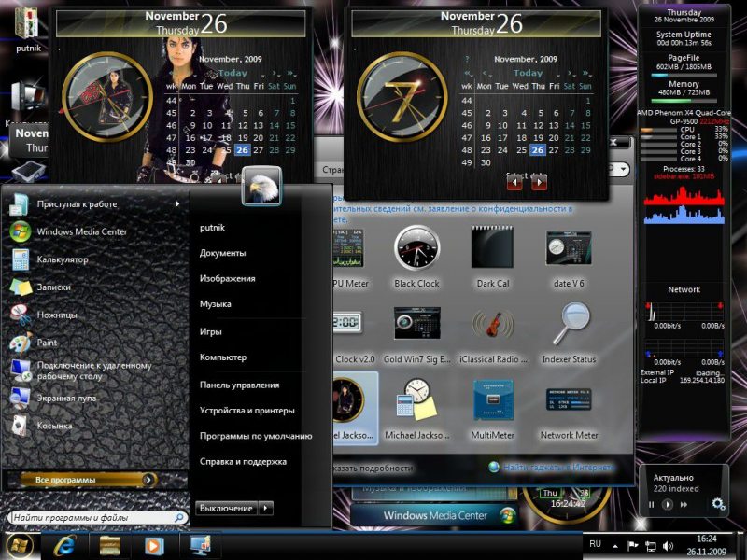Click the Windows Media Center desktop gadget
This screenshot has height=560, width=747.
434,515
